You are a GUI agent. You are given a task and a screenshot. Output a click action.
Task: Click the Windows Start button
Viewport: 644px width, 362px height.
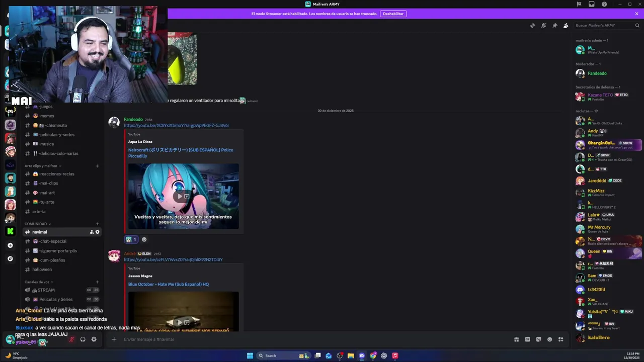coord(250,355)
